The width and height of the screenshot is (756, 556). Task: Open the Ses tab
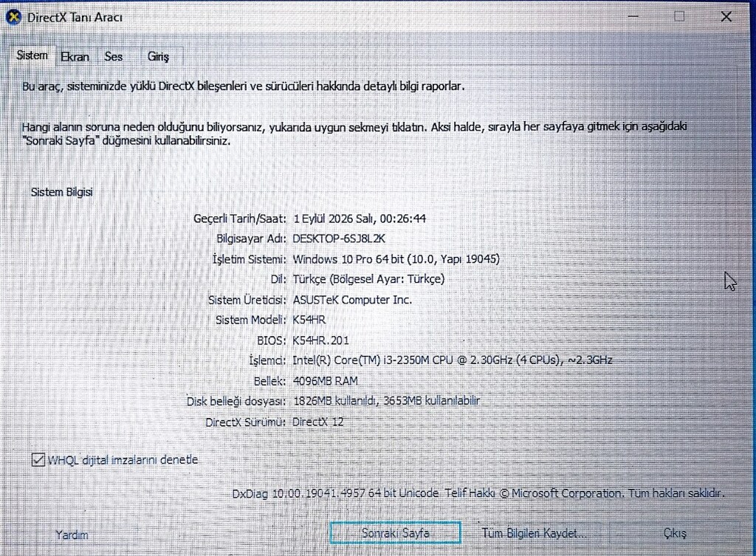tap(113, 57)
